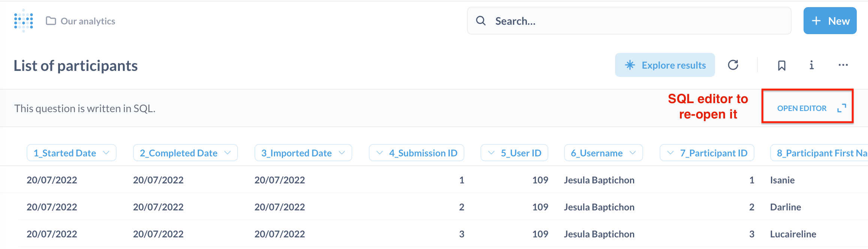Open the 8_Participant First Name column header

point(819,153)
